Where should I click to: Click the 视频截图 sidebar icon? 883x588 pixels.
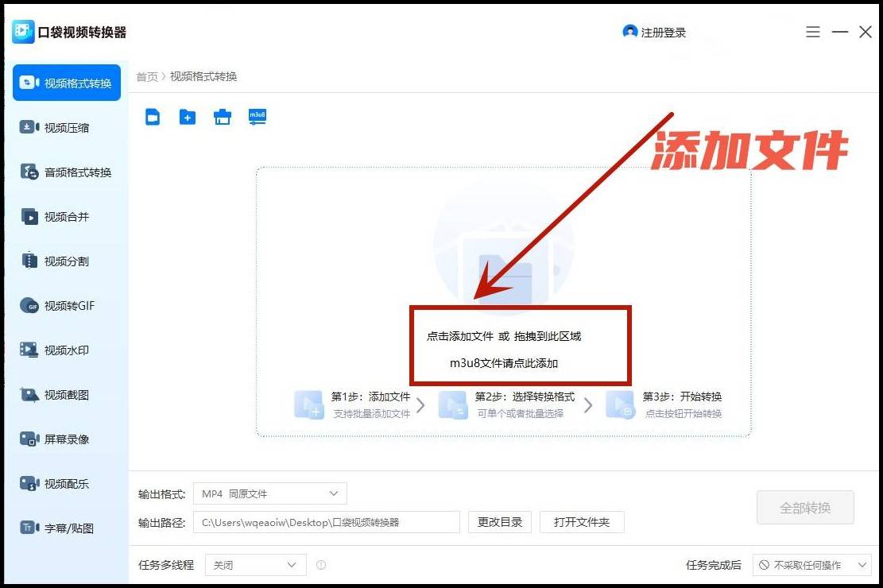click(x=29, y=394)
